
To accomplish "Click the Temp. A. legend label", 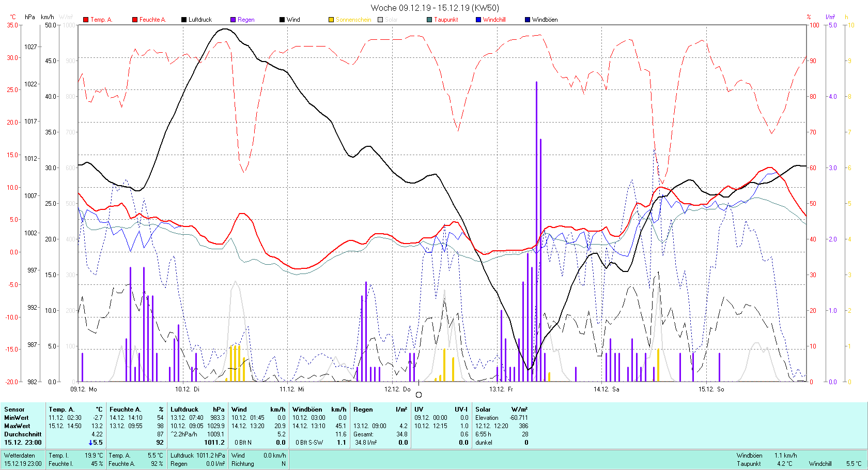I will 101,20.
